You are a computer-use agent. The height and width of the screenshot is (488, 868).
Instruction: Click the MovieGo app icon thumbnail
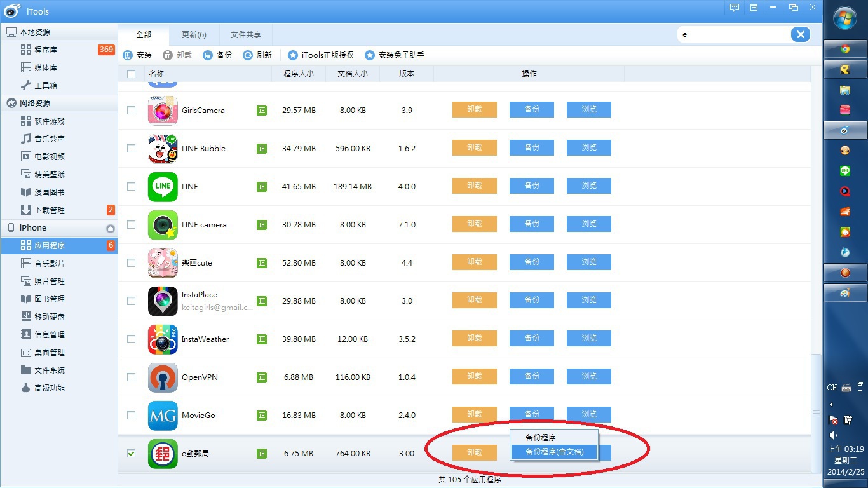coord(163,415)
